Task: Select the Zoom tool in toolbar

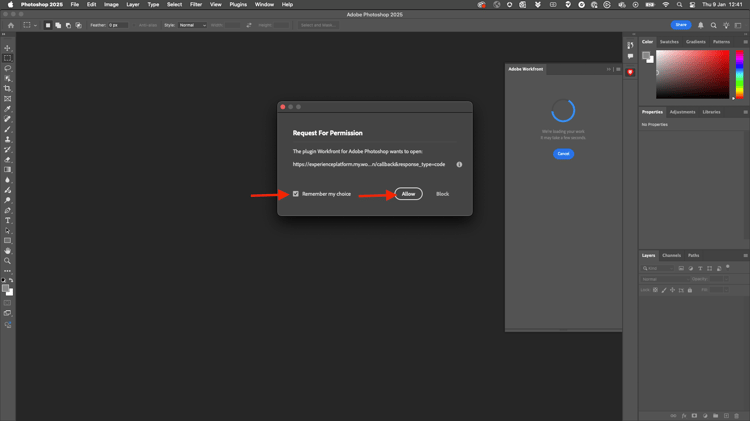Action: pyautogui.click(x=7, y=261)
